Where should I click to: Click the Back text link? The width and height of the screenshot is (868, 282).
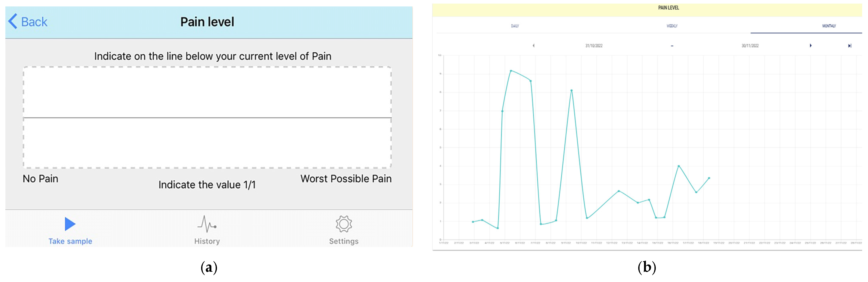click(x=34, y=22)
